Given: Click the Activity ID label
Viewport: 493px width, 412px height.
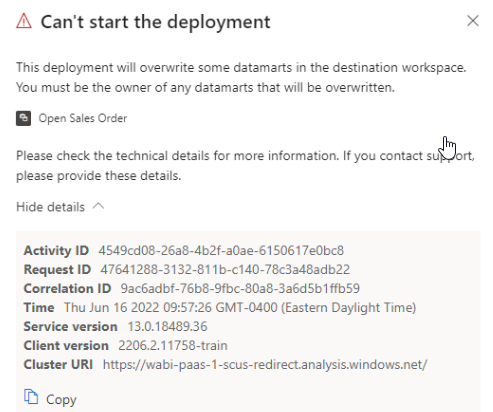Looking at the screenshot, I should pyautogui.click(x=56, y=251).
